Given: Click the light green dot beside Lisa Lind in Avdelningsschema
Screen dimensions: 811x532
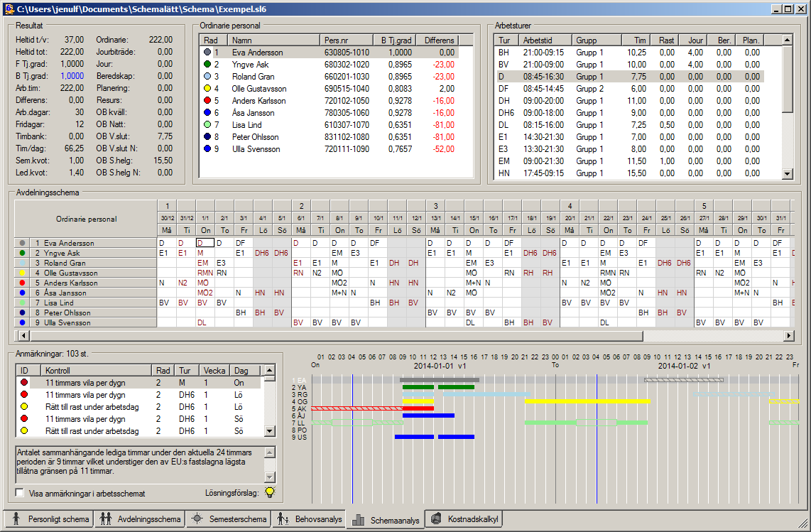Looking at the screenshot, I should tap(22, 303).
